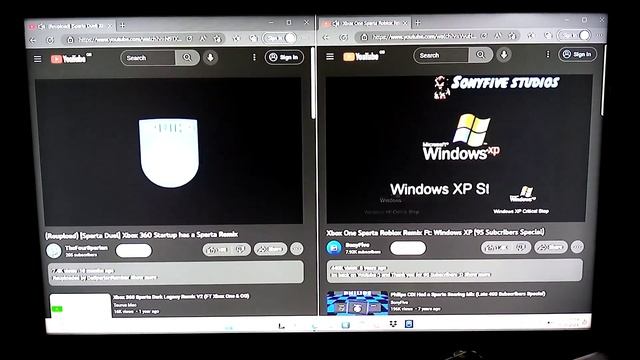Add right page to favorites with the star icon
640x360 pixels.
point(512,36)
